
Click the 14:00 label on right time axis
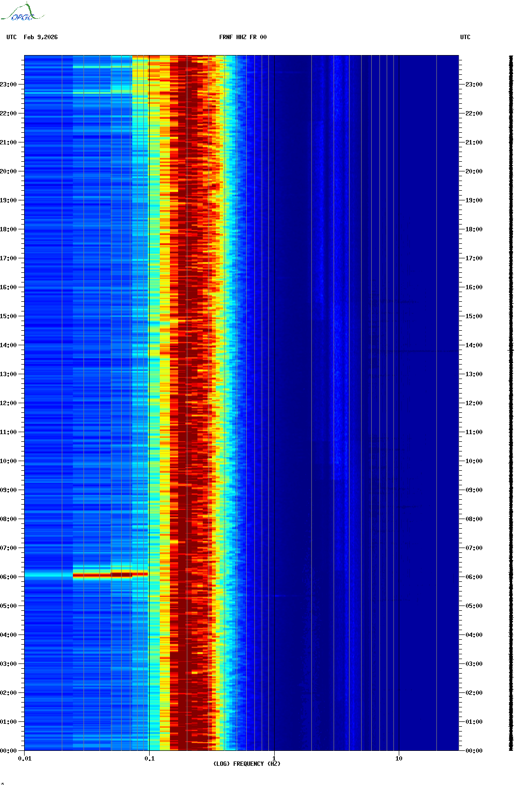point(474,345)
